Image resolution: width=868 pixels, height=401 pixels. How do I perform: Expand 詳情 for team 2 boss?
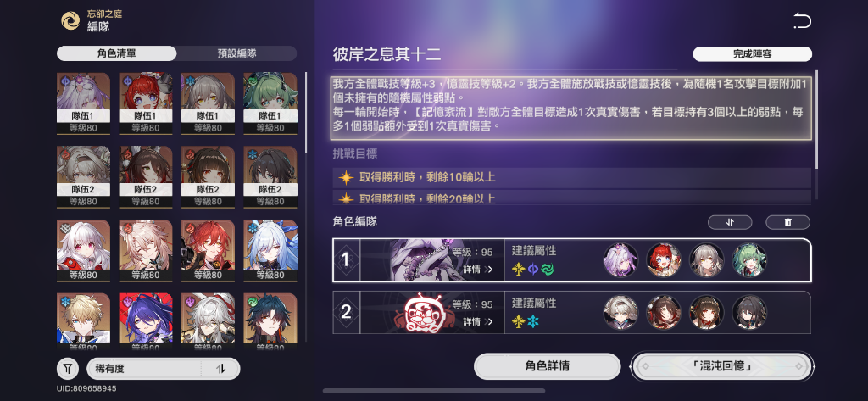478,321
